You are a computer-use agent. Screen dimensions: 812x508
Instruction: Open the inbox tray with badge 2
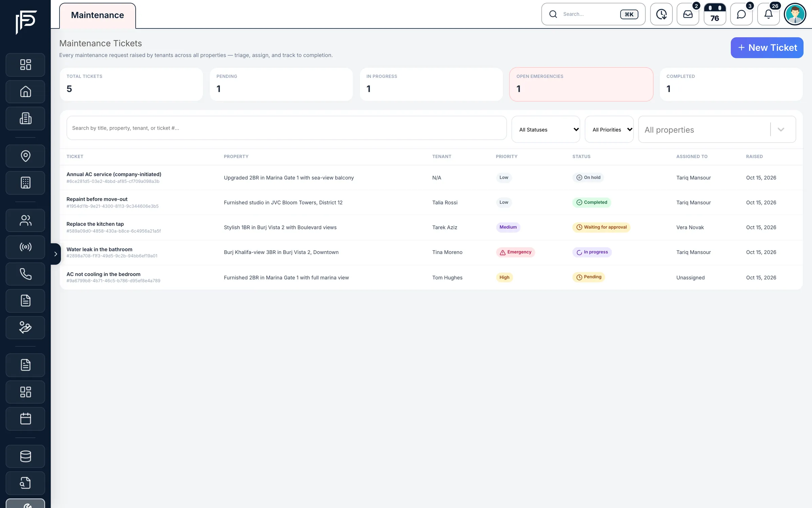[688, 14]
